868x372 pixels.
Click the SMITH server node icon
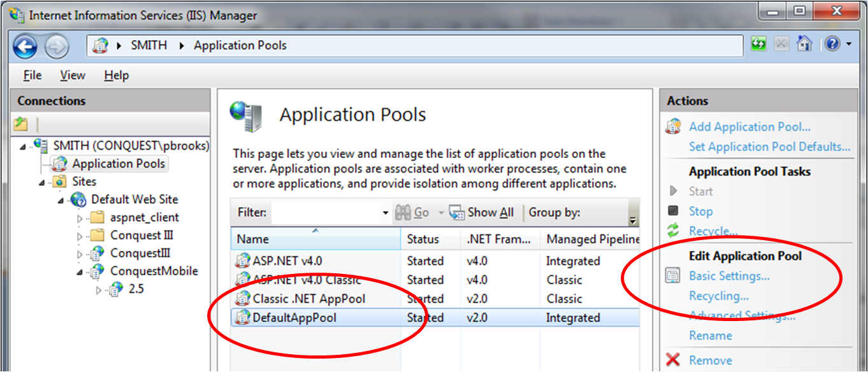[x=41, y=145]
